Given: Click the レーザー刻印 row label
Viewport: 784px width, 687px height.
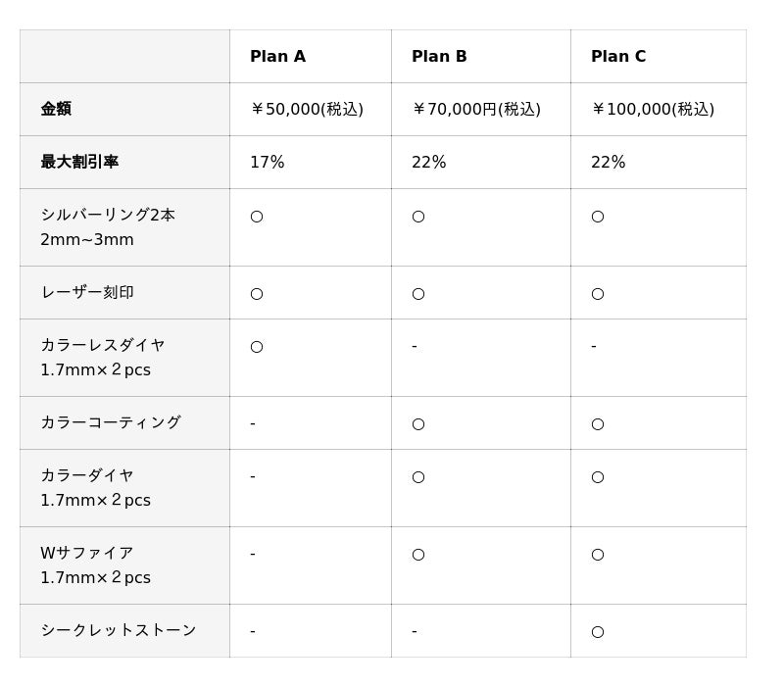Looking at the screenshot, I should point(87,293).
